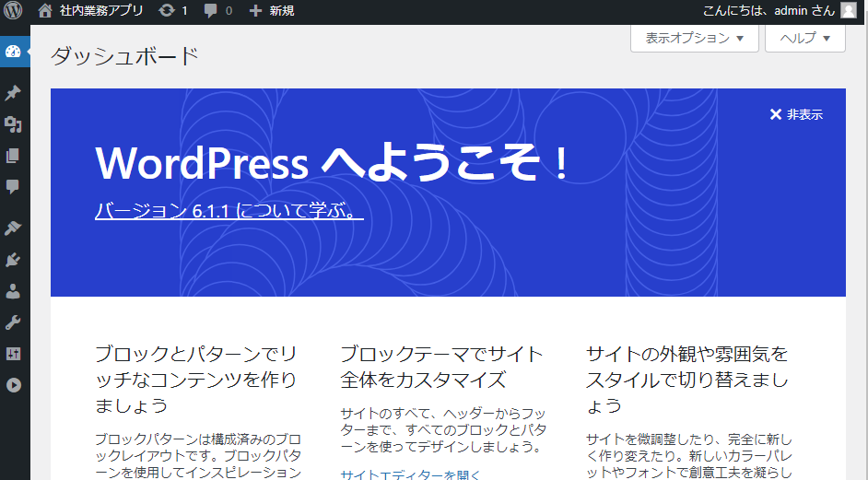Image resolution: width=868 pixels, height=480 pixels.
Task: Open Tools wrench sidebar icon
Action: (13, 322)
